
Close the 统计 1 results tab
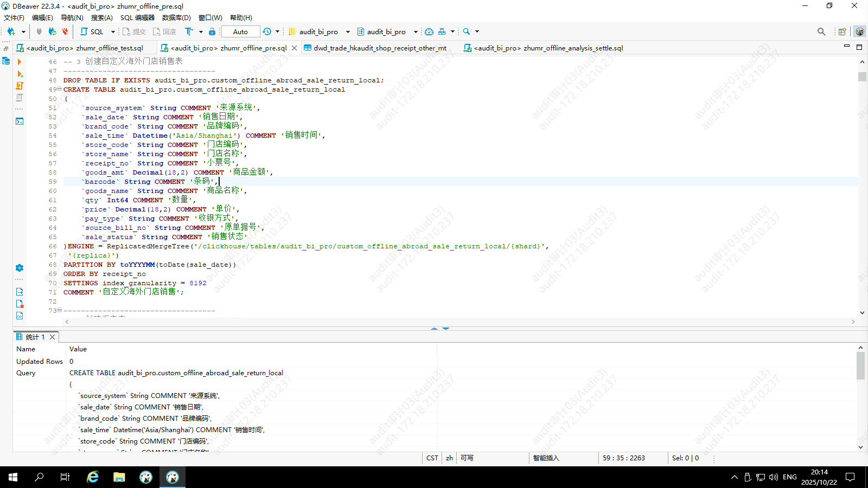[x=53, y=337]
